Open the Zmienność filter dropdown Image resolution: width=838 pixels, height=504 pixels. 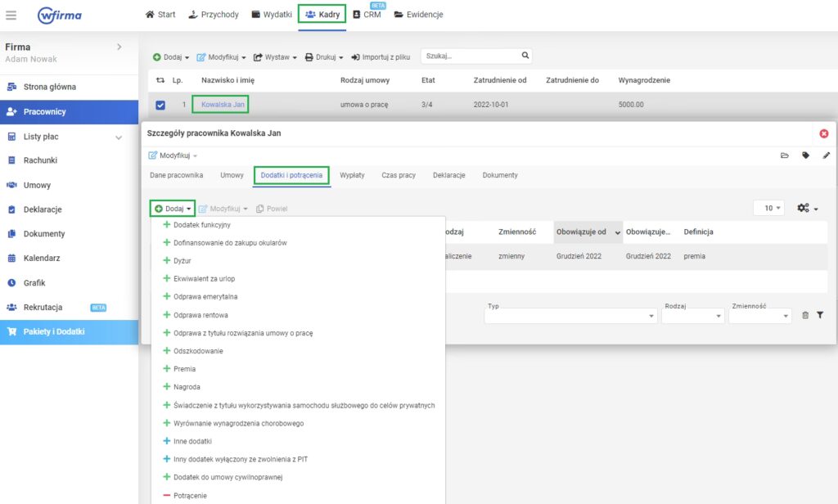pyautogui.click(x=760, y=316)
